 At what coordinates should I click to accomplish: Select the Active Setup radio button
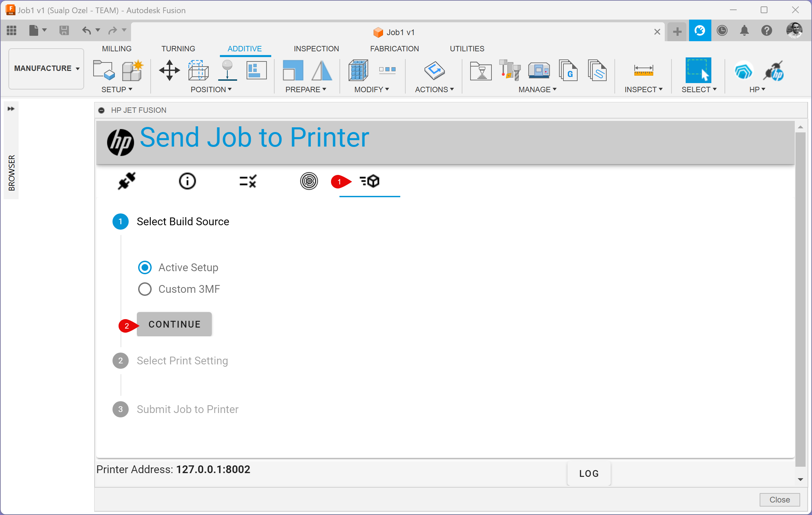[145, 267]
